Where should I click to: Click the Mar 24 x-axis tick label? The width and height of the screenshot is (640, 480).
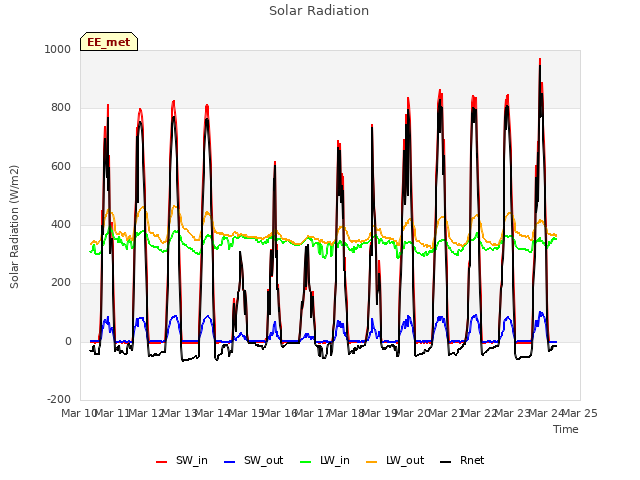click(546, 413)
